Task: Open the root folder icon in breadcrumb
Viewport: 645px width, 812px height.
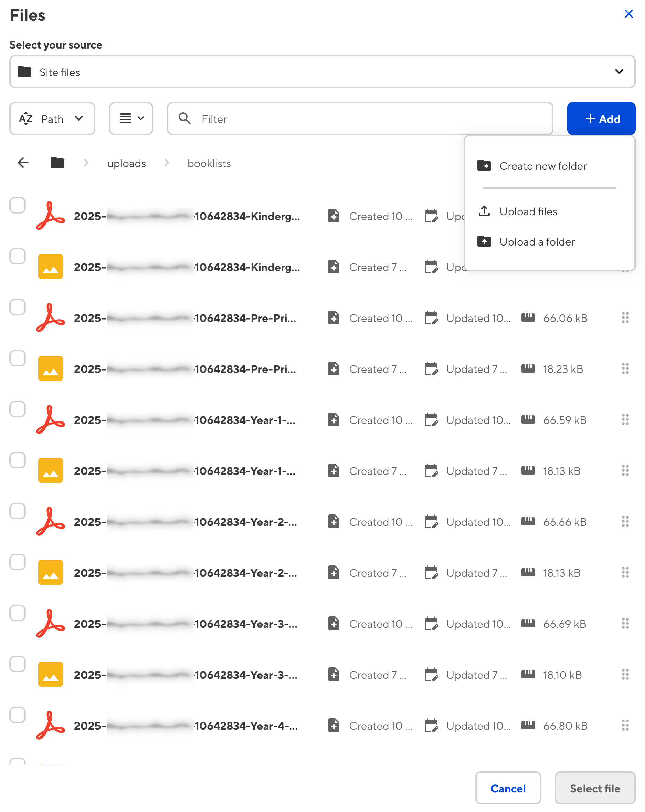Action: (57, 163)
